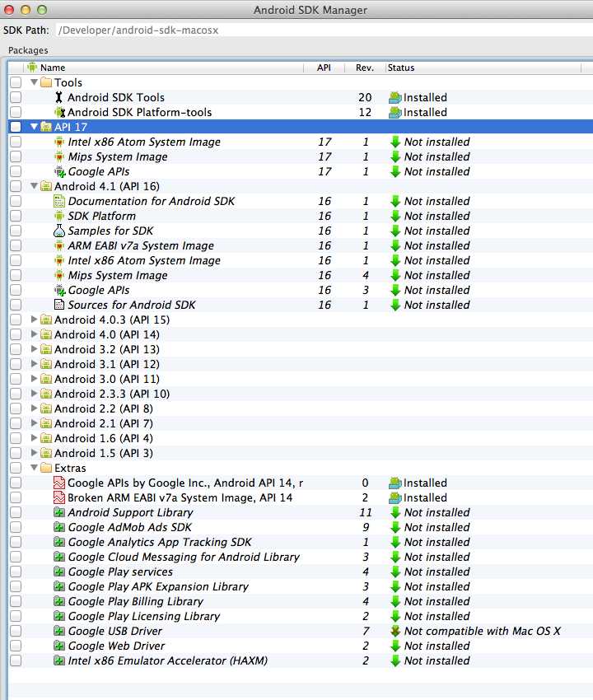
Task: Sort by the Status column header
Action: click(483, 68)
